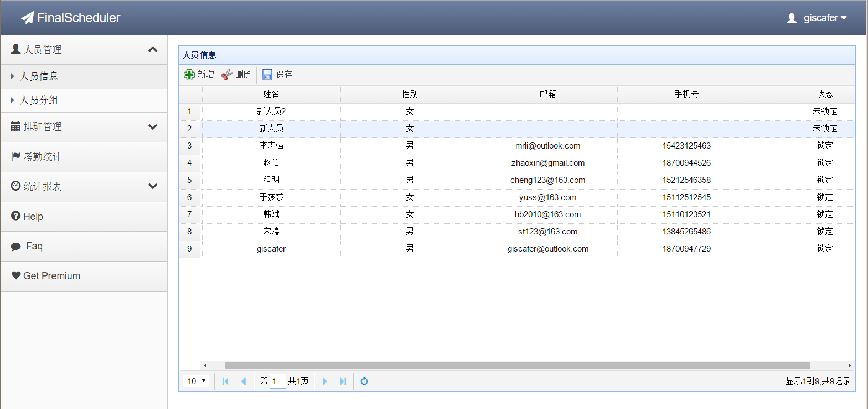Screen dimensions: 868x409
Task: Open 人员分组 in the sidebar
Action: coord(39,100)
